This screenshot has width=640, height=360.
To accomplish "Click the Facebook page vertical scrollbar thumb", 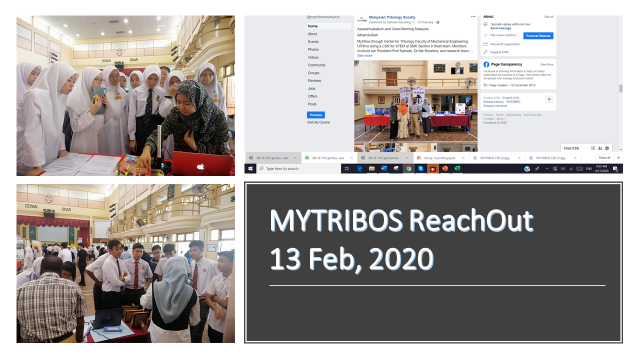I will [620, 88].
